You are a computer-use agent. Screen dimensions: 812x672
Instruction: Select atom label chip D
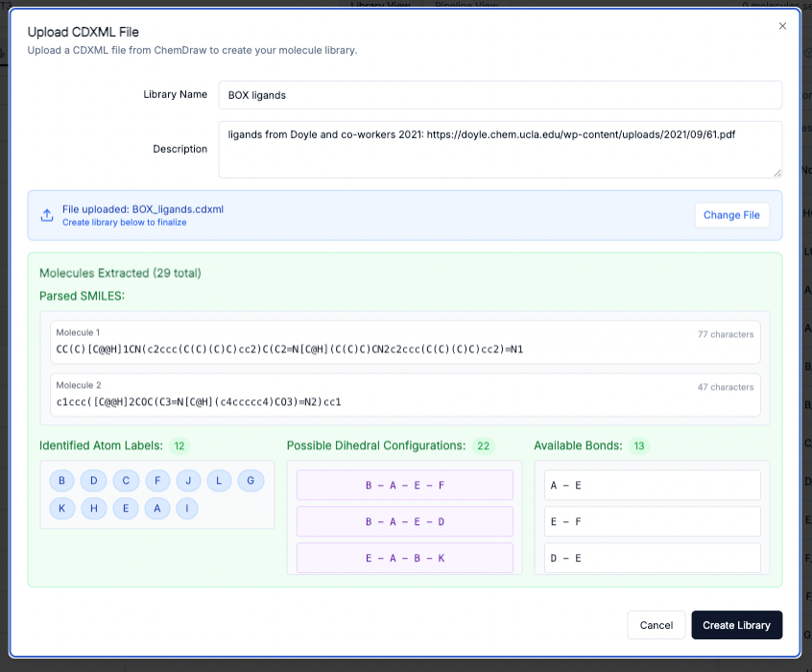pyautogui.click(x=93, y=480)
